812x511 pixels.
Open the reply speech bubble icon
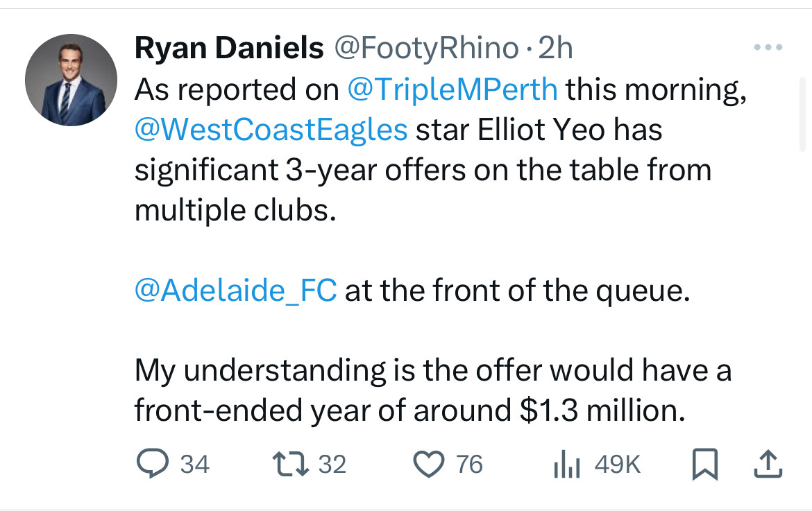(152, 463)
